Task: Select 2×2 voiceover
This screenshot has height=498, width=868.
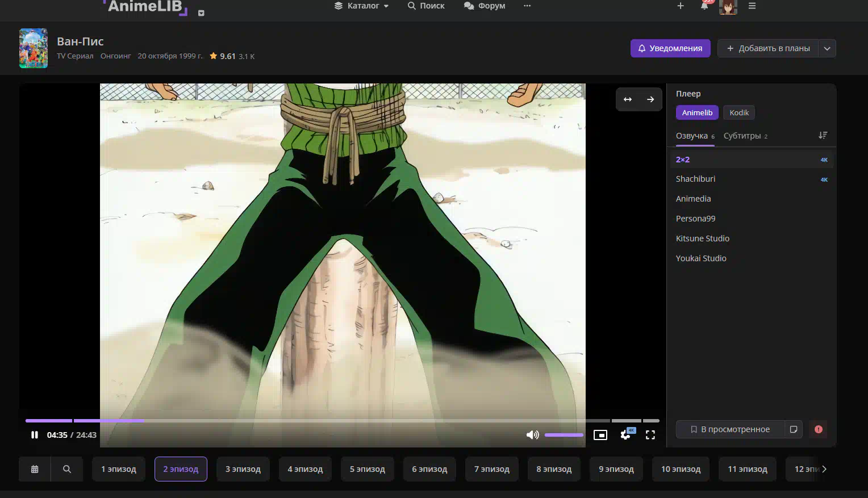Action: point(752,160)
